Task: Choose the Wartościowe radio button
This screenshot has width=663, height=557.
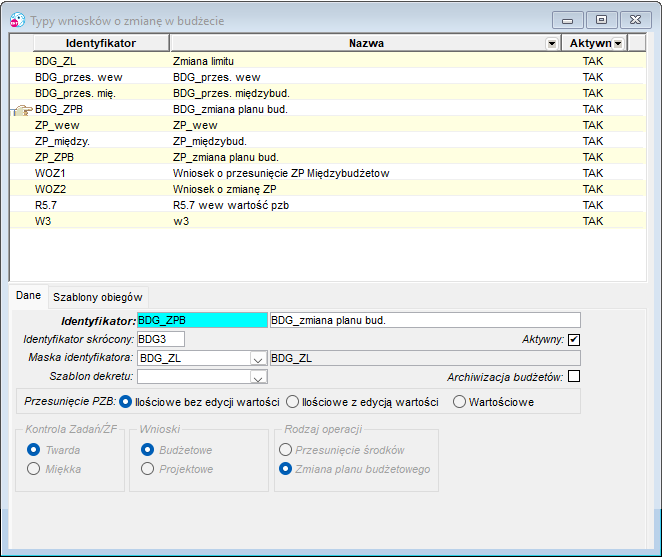Action: tap(459, 402)
